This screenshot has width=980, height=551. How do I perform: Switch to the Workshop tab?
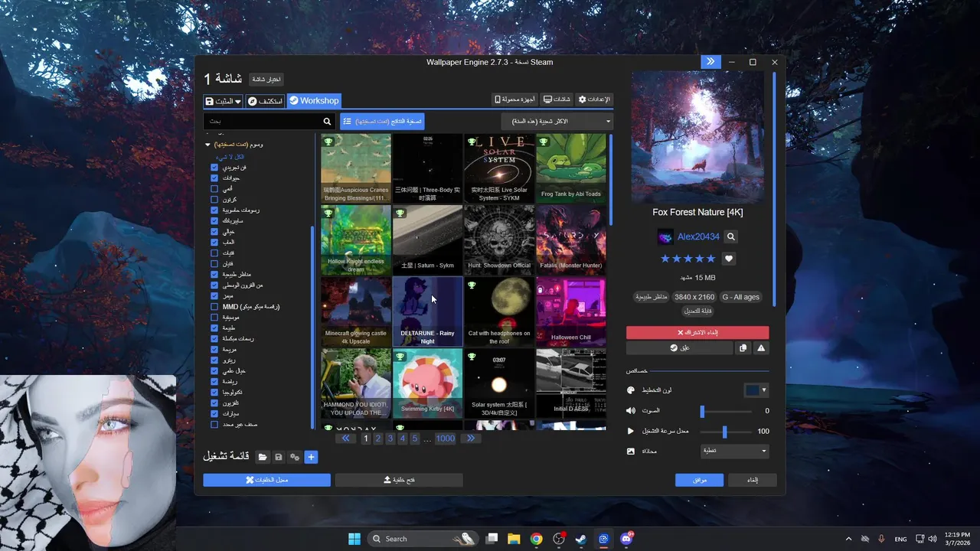pos(314,101)
